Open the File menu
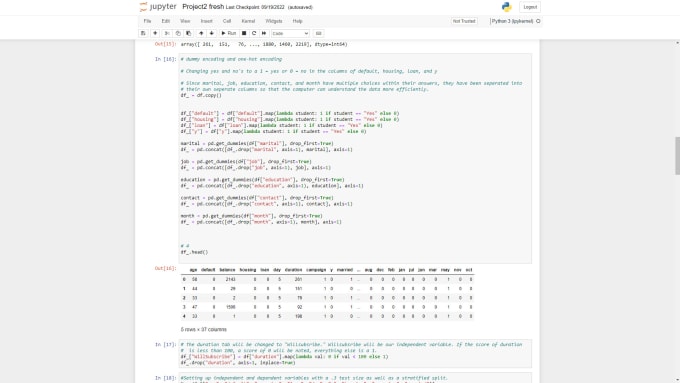Screen dimensions: 680x383 (x=147, y=21)
